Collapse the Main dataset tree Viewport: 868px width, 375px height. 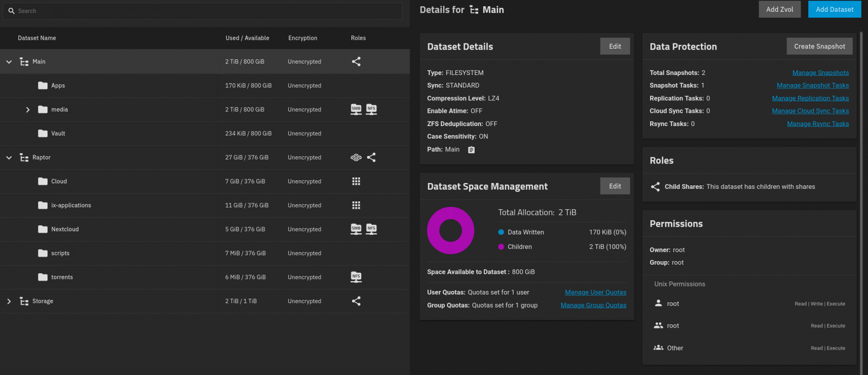coord(9,62)
